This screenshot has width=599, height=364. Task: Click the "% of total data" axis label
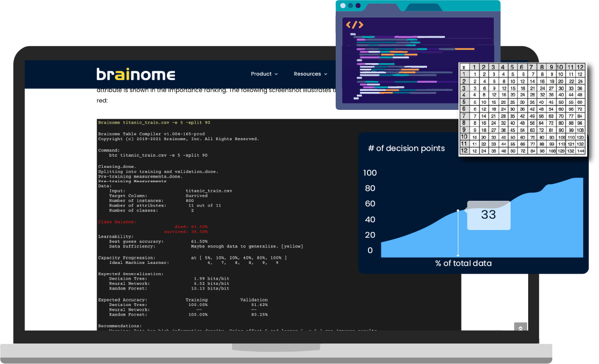coord(463,263)
